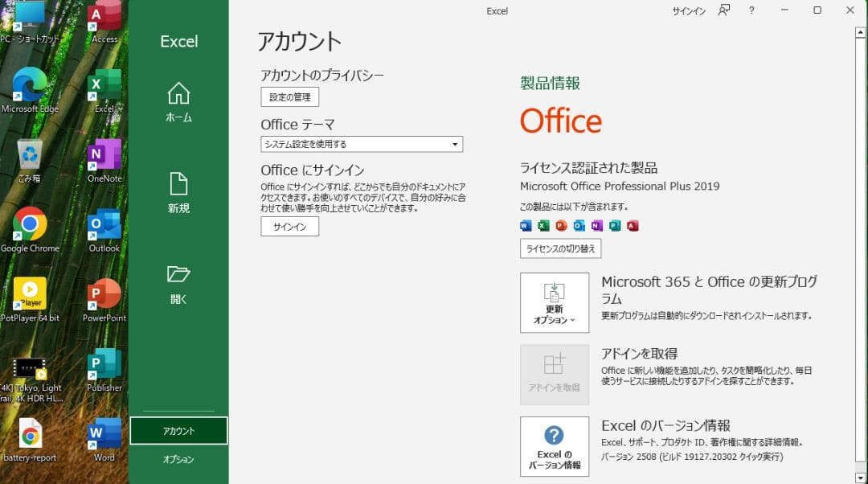Click the Outlook icon in included products
868x484 pixels.
(579, 226)
